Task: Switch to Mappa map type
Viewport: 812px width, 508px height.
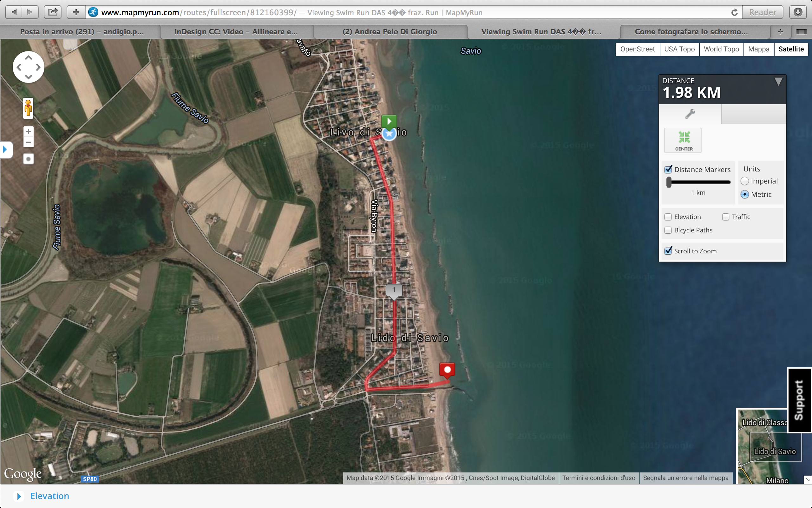Action: [759, 49]
